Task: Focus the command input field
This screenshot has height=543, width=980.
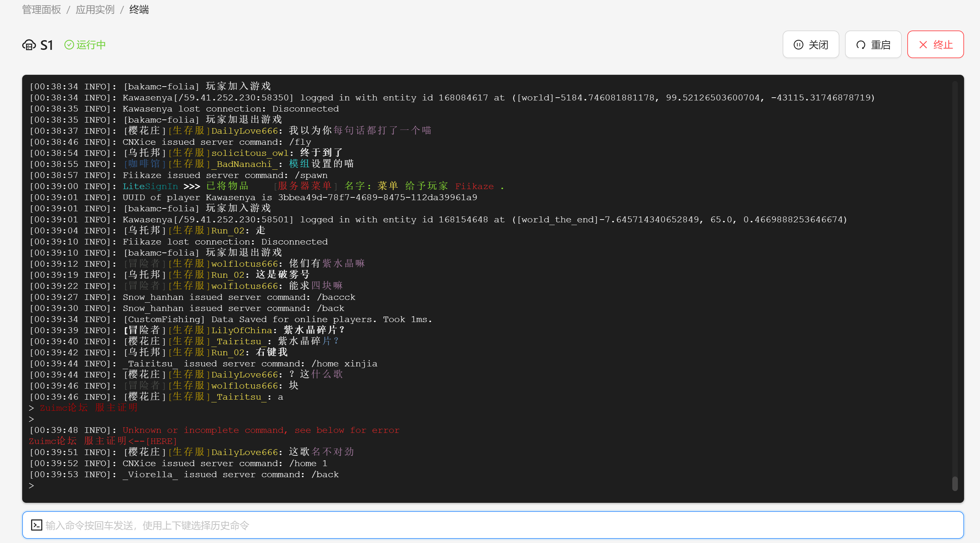Action: point(493,525)
